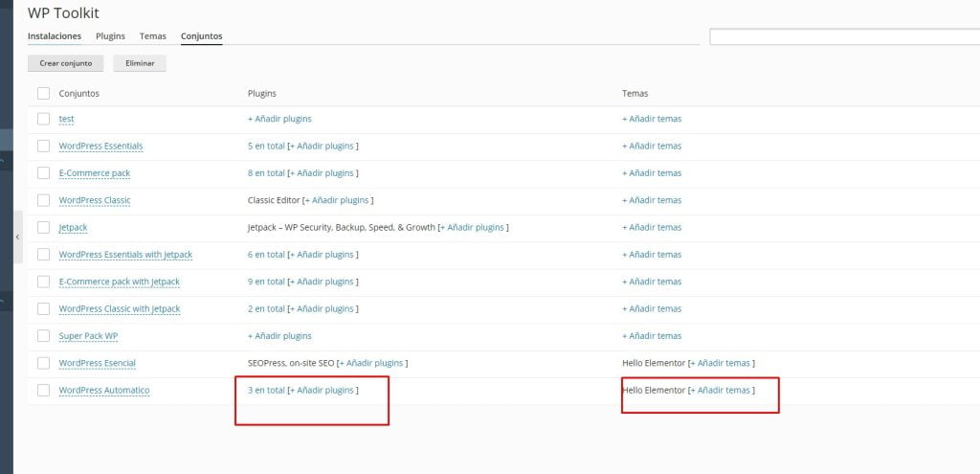Viewport: 980px width, 474px height.
Task: Click '9 en total' plugins link
Action: point(266,282)
